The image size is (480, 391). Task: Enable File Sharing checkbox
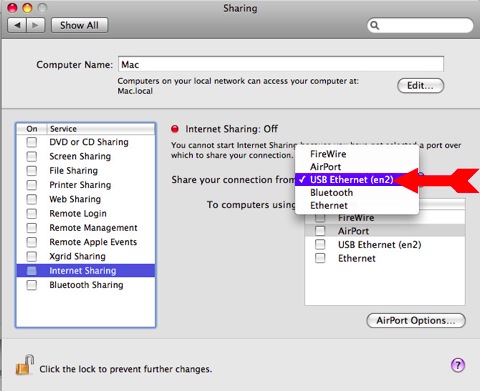(x=32, y=171)
